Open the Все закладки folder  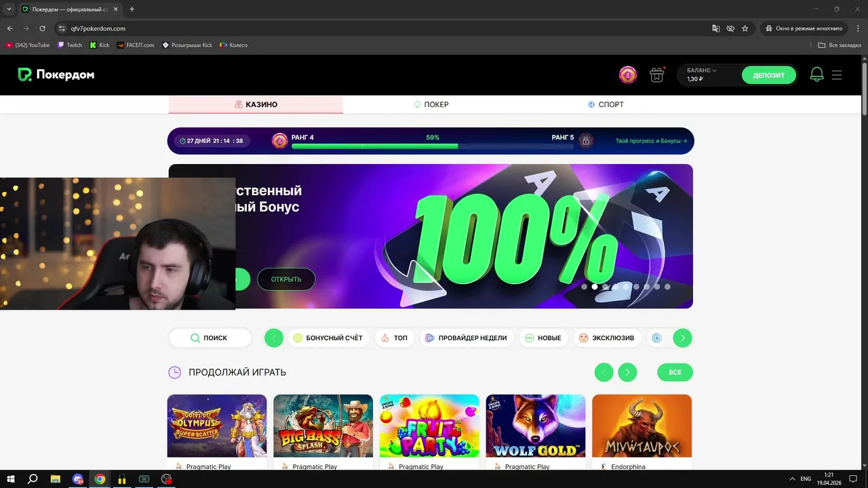click(840, 45)
